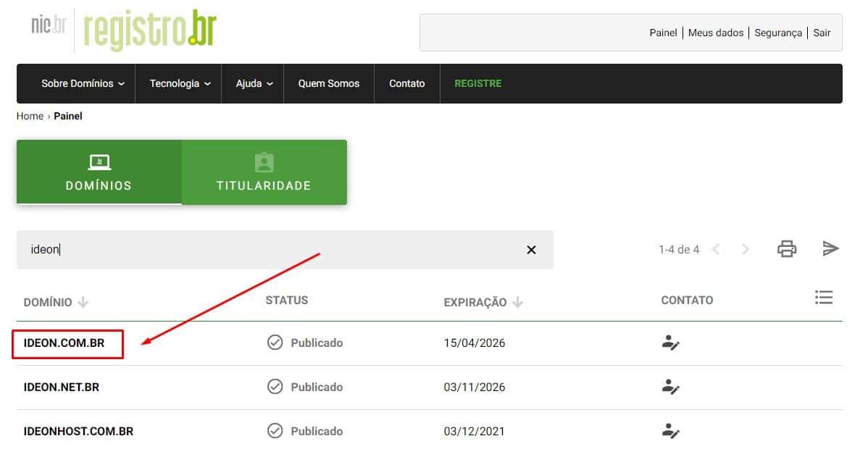Click the REGISTRE menu item

coord(477,83)
